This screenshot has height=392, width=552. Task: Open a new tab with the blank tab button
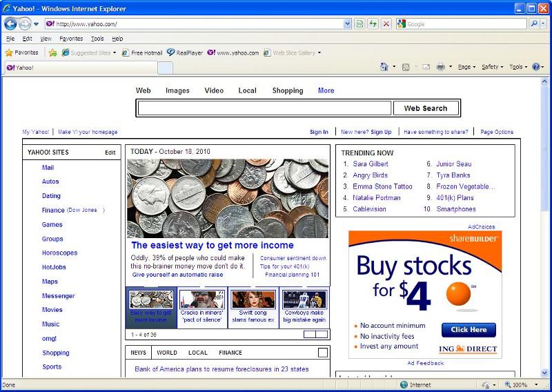[x=165, y=68]
